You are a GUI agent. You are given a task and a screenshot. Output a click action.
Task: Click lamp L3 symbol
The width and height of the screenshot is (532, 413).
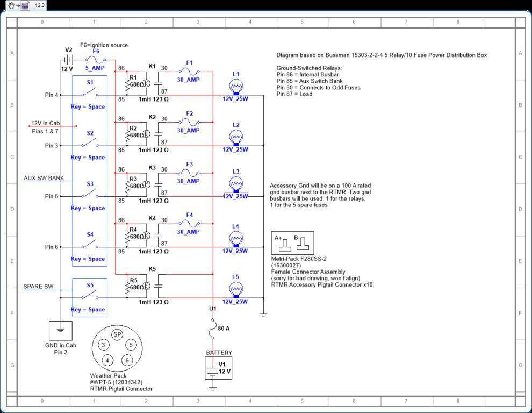[236, 185]
